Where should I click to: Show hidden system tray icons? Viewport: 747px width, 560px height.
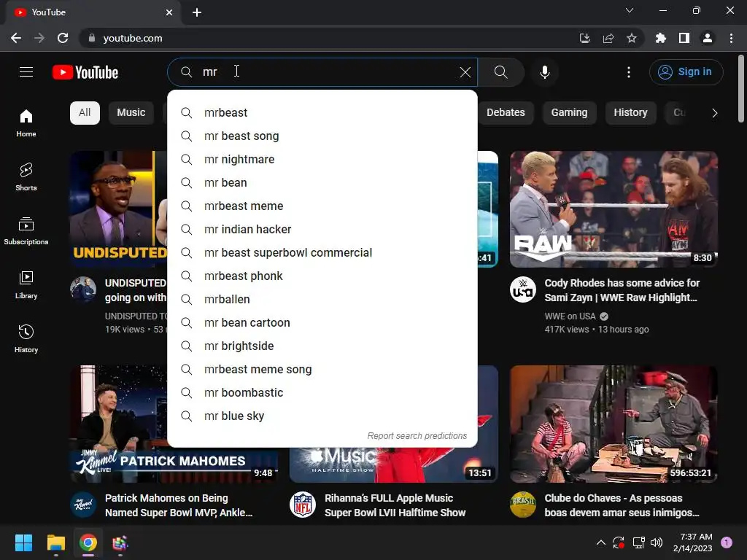[x=601, y=542]
